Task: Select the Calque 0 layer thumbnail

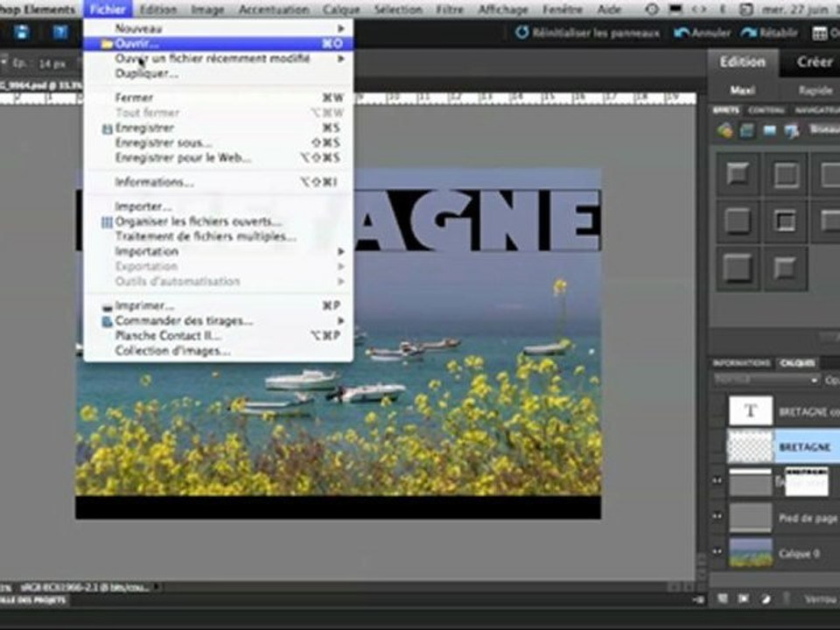Action: (x=751, y=552)
